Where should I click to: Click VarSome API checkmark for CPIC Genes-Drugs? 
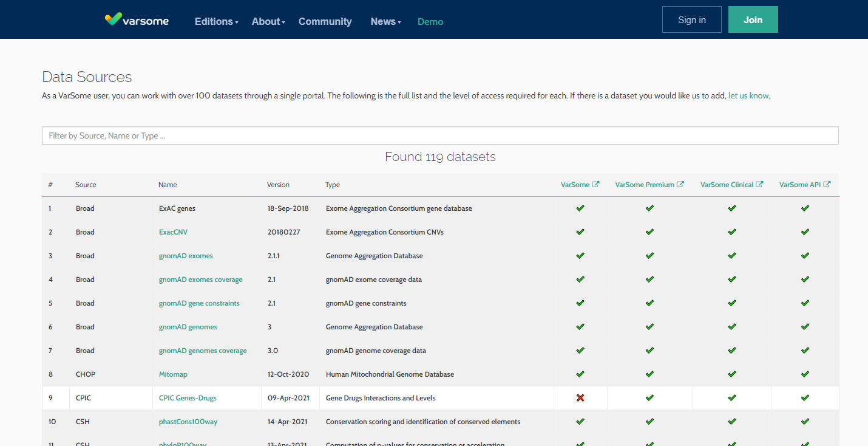coord(805,398)
